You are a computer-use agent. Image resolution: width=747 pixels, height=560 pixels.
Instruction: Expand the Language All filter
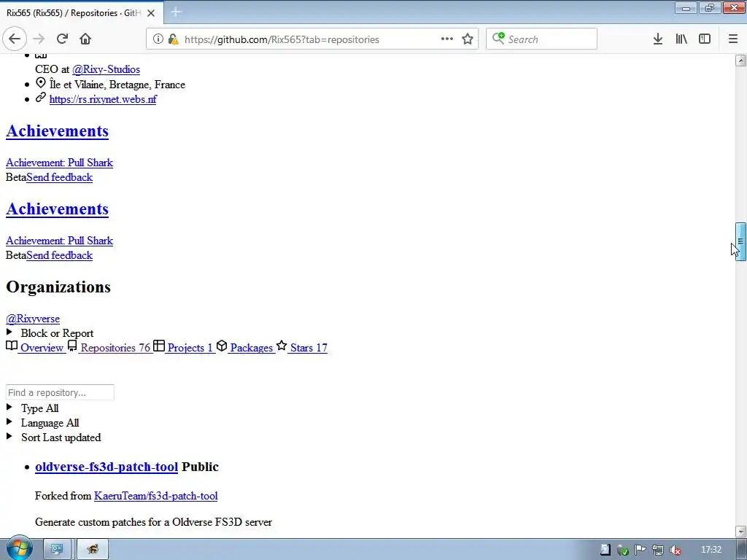tap(42, 424)
